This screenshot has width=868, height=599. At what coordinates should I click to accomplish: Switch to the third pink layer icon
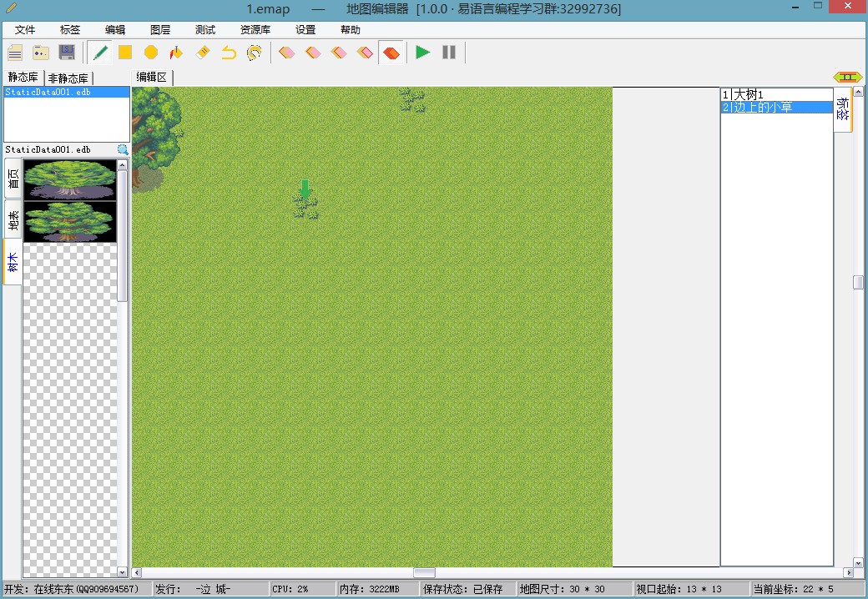339,53
